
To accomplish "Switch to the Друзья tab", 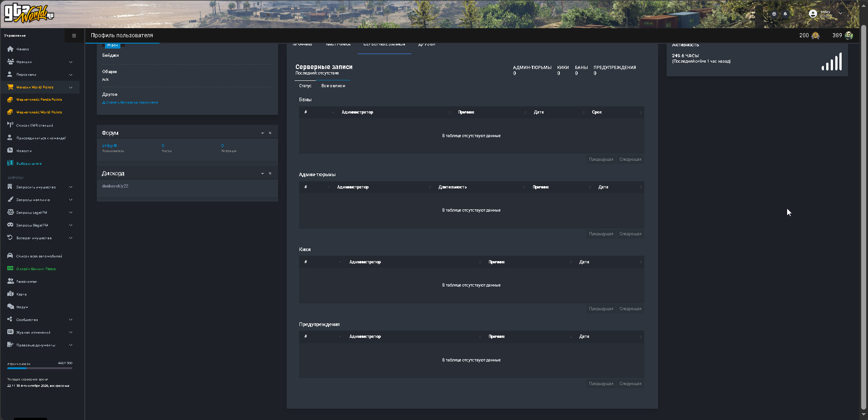I will coord(427,45).
